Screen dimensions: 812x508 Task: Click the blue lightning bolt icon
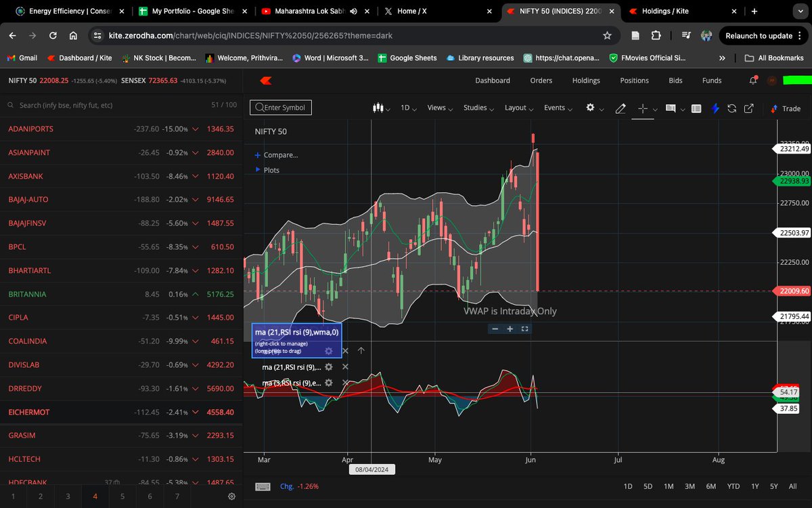[x=715, y=108]
